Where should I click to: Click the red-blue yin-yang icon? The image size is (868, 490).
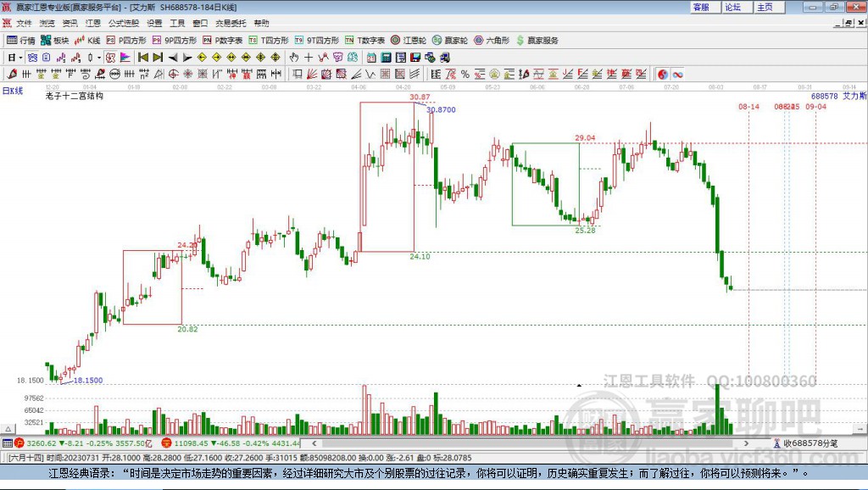click(663, 75)
